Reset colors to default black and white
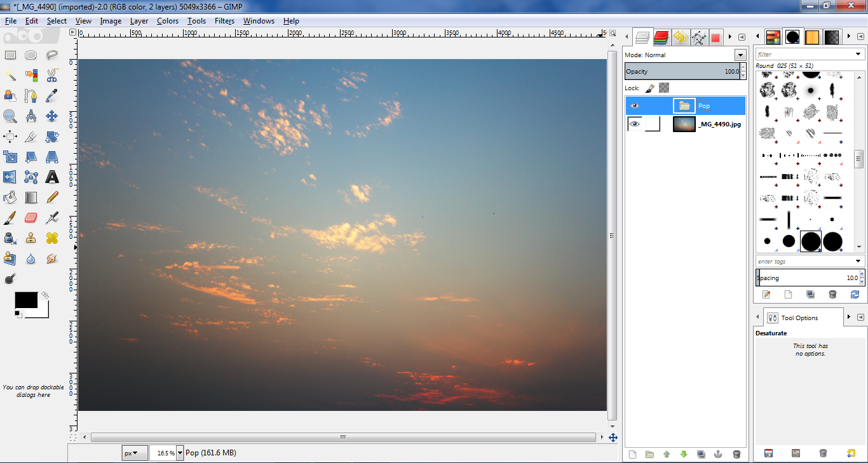 pos(18,314)
